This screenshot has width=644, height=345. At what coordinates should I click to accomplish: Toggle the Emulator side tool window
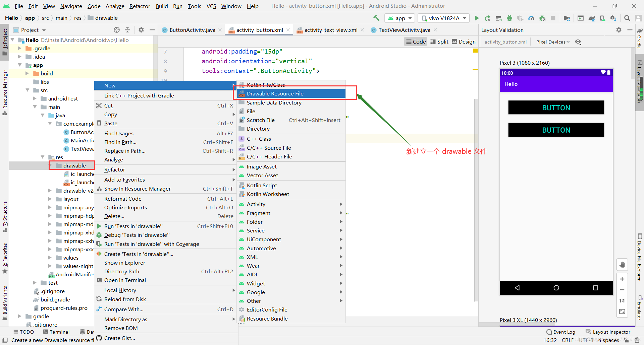[x=640, y=307]
